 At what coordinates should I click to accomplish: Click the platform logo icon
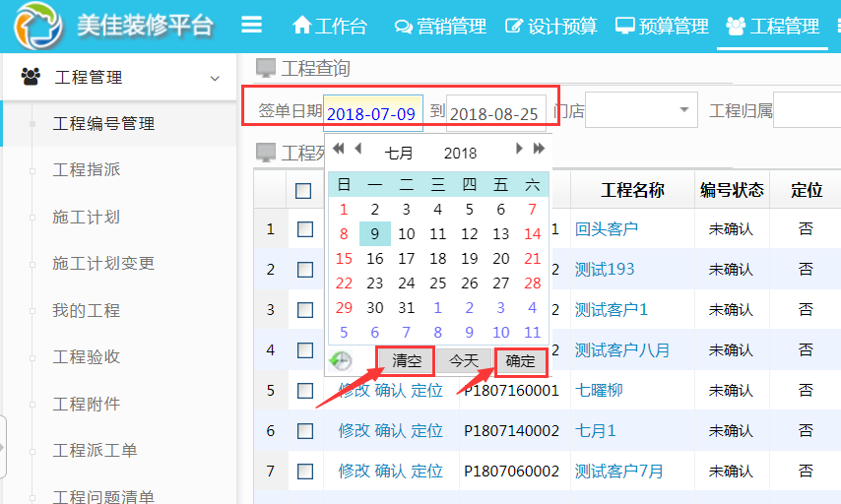(x=37, y=27)
